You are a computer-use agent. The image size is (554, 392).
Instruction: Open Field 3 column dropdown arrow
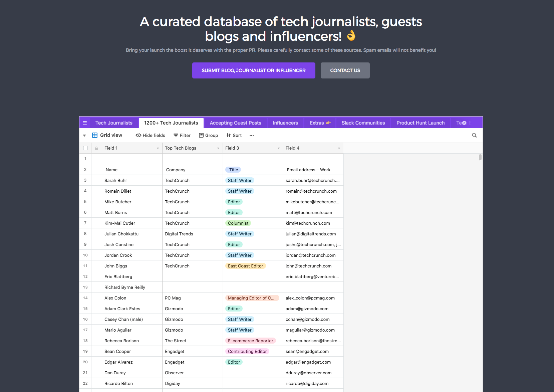point(279,148)
